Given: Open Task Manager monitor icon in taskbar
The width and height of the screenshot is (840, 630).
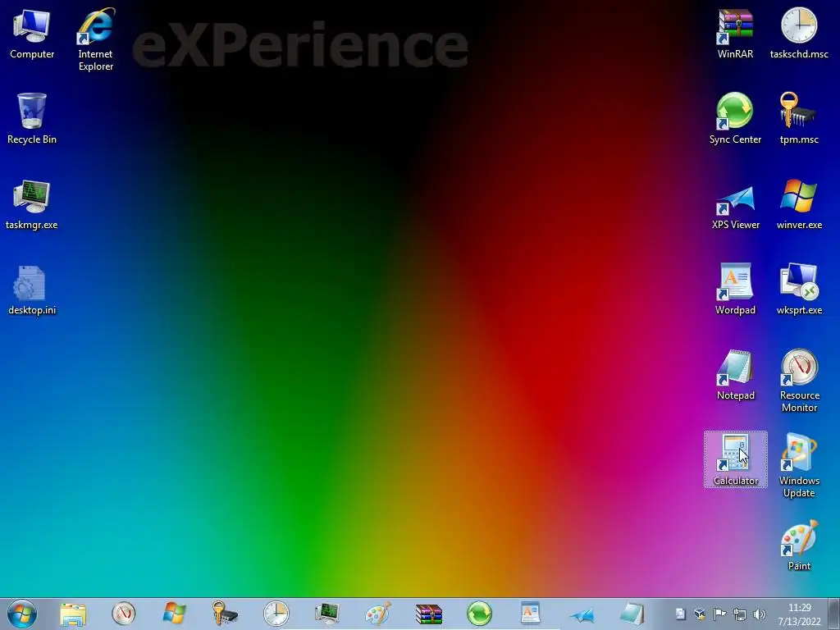Looking at the screenshot, I should pos(326,614).
